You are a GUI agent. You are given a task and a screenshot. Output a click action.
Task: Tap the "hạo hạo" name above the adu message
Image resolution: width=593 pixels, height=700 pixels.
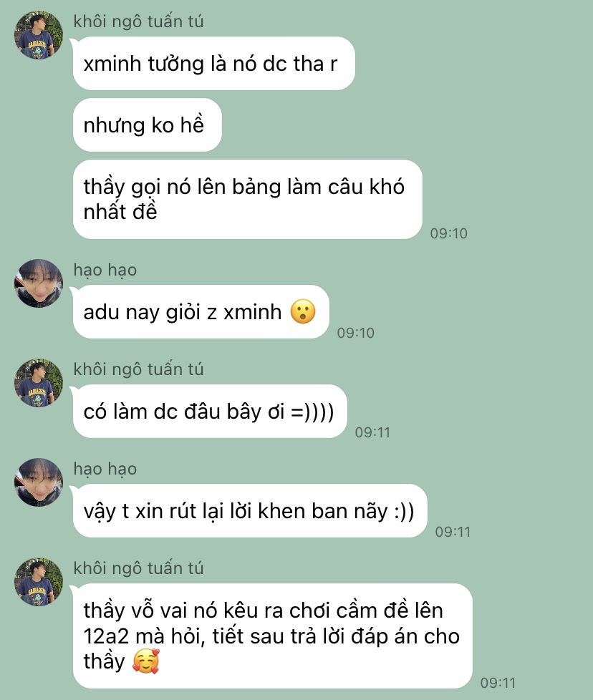pyautogui.click(x=105, y=270)
